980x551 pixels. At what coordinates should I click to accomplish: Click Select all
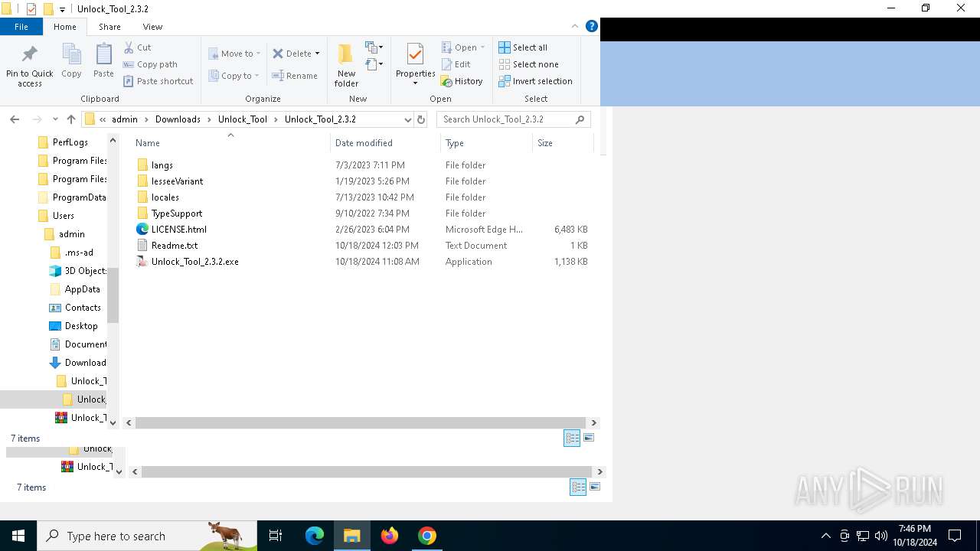point(523,47)
